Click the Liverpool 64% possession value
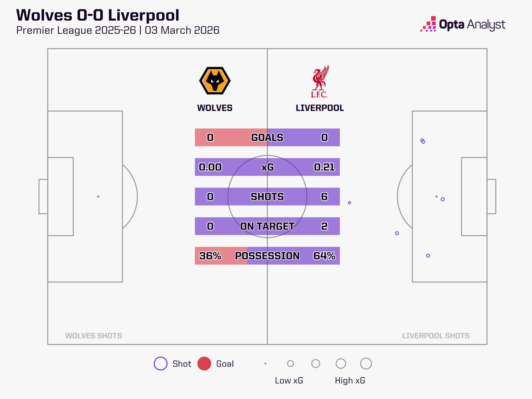This screenshot has height=399, width=532. coord(324,256)
